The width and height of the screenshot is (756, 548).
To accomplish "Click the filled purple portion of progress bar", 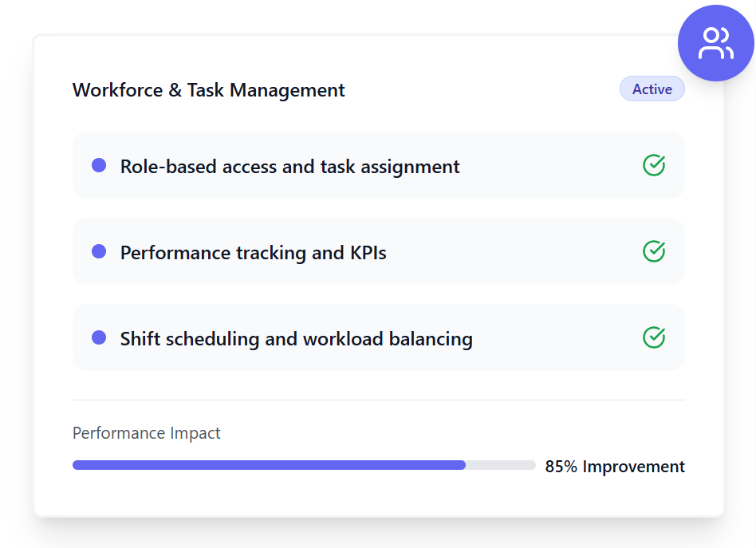I will click(x=269, y=465).
